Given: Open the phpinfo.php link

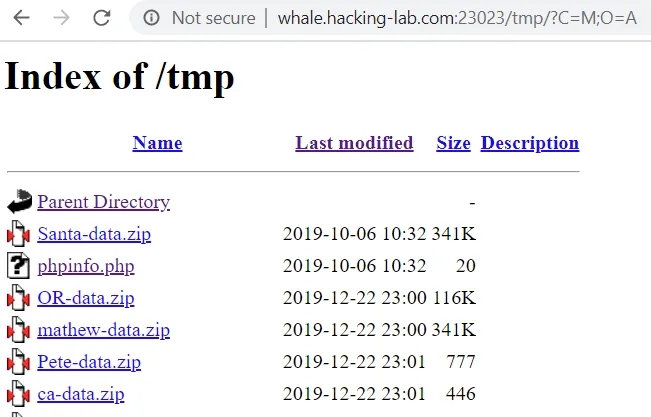Looking at the screenshot, I should [85, 266].
